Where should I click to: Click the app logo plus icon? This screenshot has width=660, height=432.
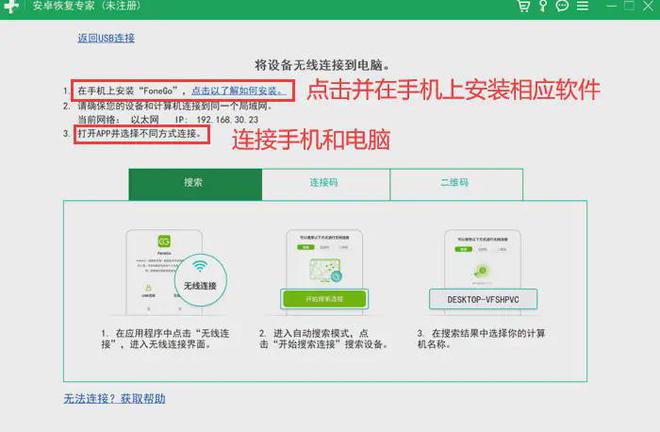point(11,6)
